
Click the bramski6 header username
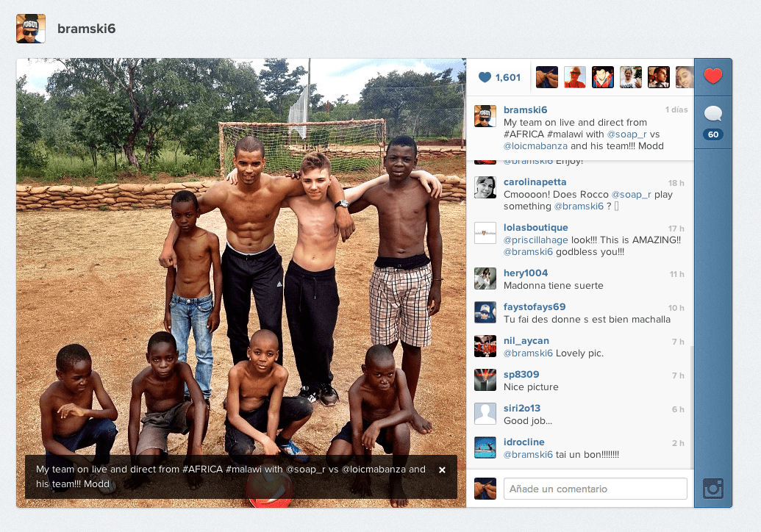(86, 29)
